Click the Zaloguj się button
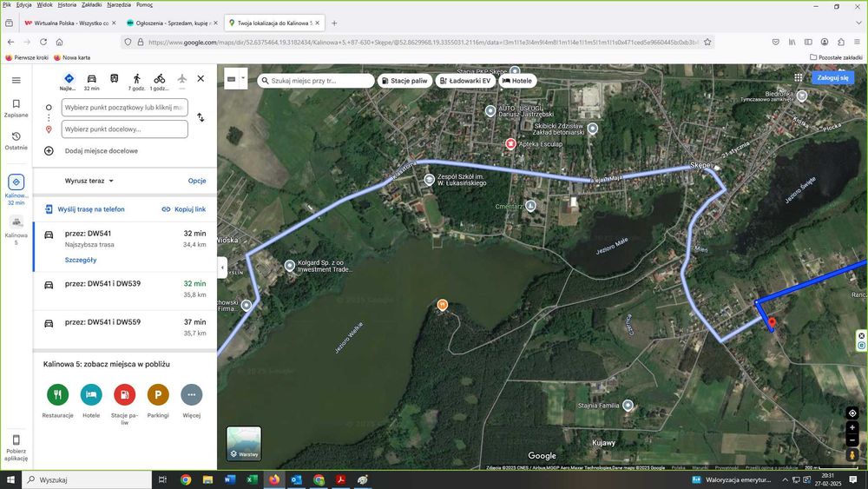 pyautogui.click(x=832, y=77)
